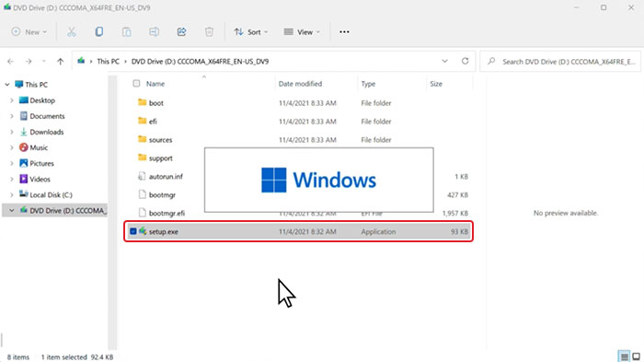Open the New dropdown menu
This screenshot has width=644, height=362.
[29, 31]
